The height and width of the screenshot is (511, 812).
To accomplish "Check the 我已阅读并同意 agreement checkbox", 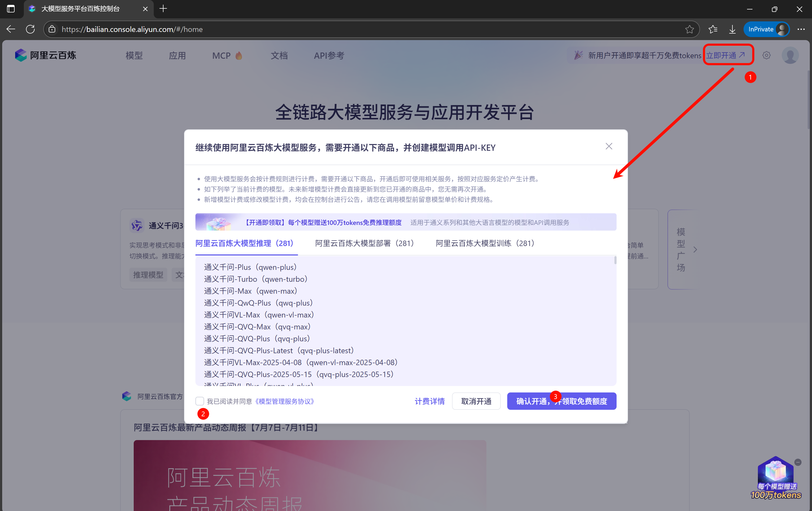I will tap(200, 401).
